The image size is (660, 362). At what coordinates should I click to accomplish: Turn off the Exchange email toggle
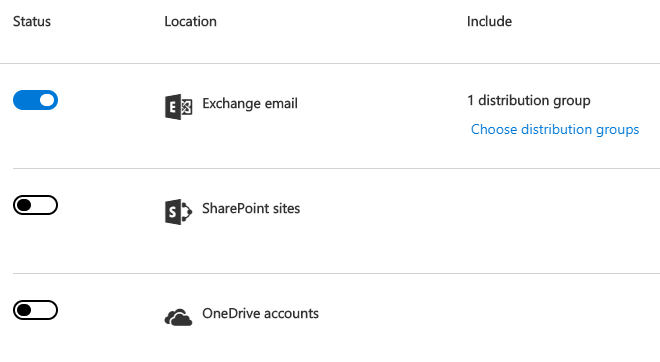pos(35,100)
